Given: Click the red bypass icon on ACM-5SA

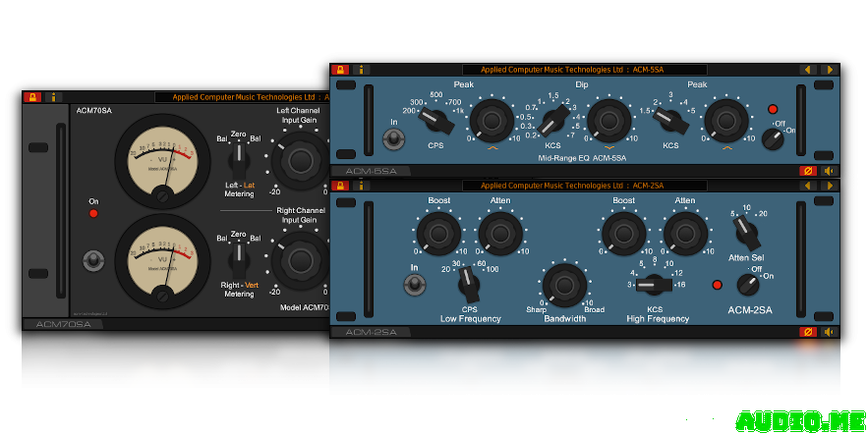Looking at the screenshot, I should pos(808,171).
